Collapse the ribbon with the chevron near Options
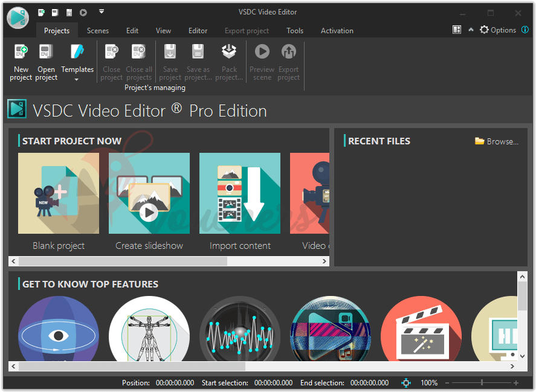The image size is (536, 392). point(471,29)
